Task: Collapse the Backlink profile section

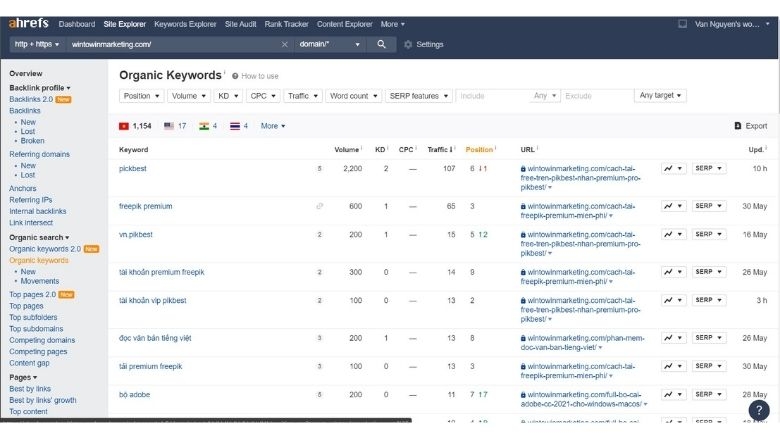Action: [x=40, y=88]
